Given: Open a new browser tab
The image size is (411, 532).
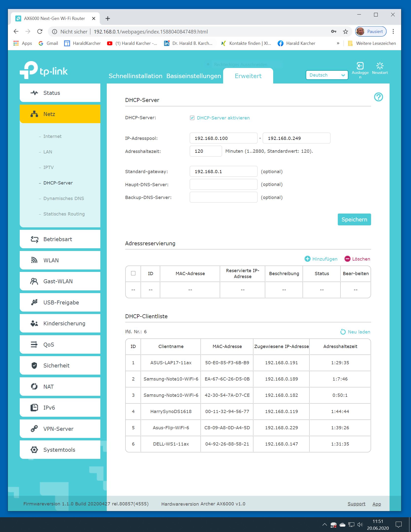Looking at the screenshot, I should [x=108, y=18].
